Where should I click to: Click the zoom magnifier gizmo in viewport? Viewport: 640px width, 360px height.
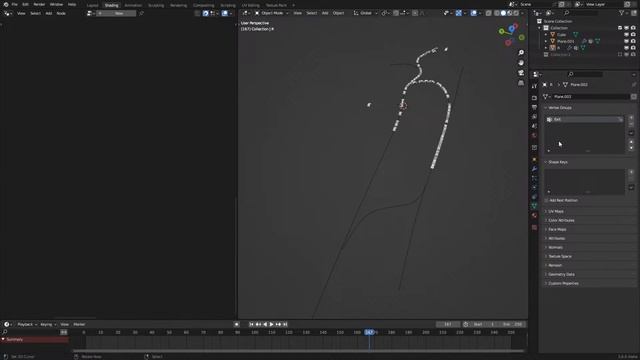(521, 53)
